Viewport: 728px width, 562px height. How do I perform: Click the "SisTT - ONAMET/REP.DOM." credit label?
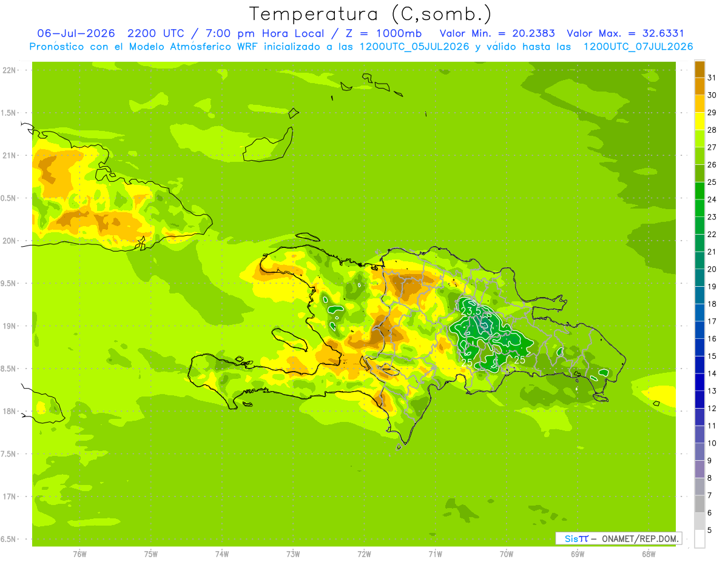point(618,538)
